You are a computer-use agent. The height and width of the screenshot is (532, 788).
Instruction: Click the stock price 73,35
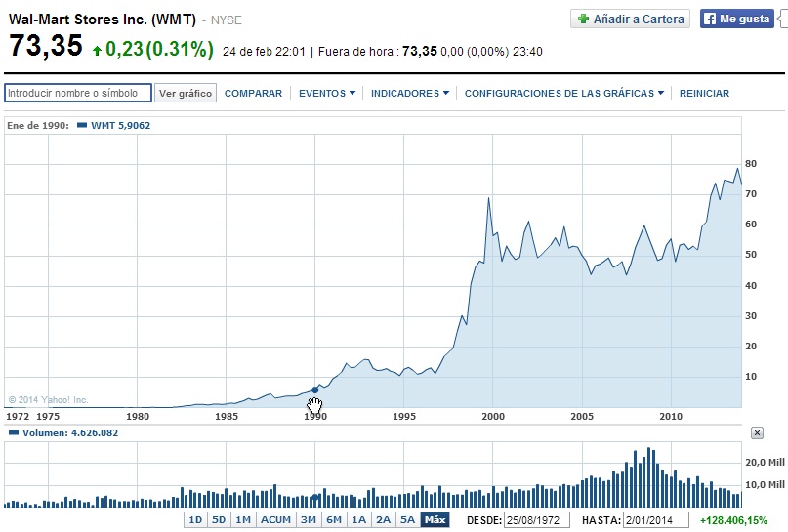click(46, 46)
